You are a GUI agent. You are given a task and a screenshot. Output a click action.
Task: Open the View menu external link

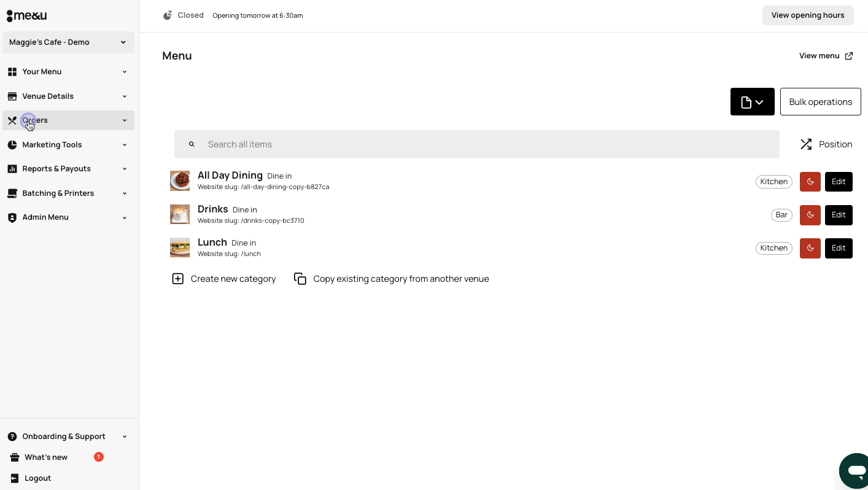pos(826,56)
